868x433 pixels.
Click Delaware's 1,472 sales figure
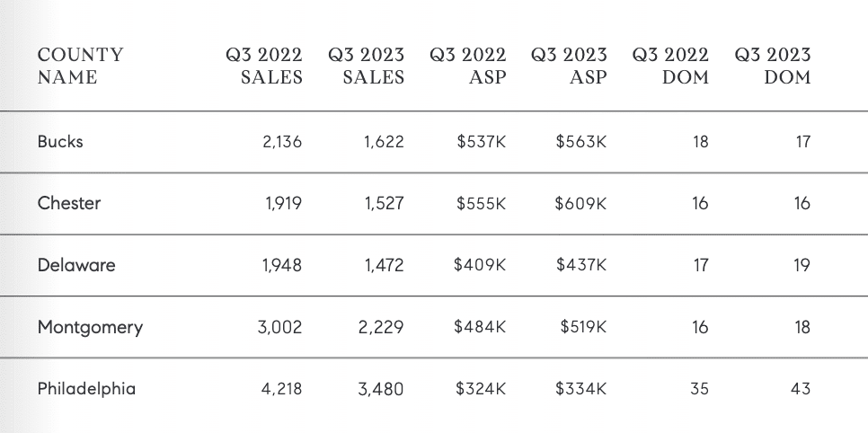click(x=385, y=265)
